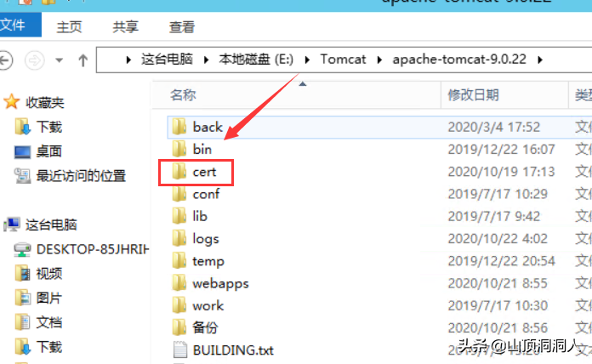Open 最近访问的位置 in the sidebar

(x=81, y=176)
